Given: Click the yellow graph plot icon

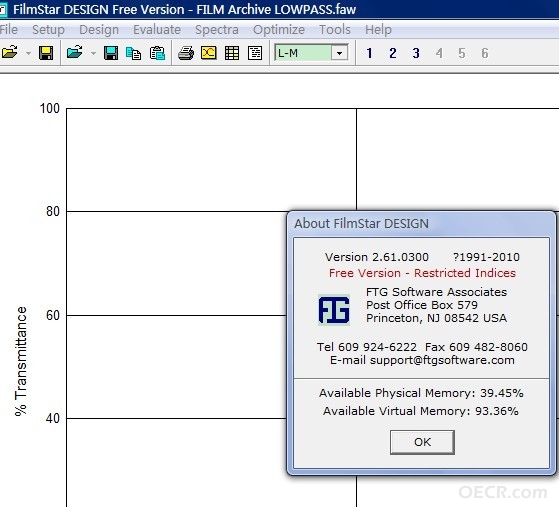Looking at the screenshot, I should click(x=209, y=53).
